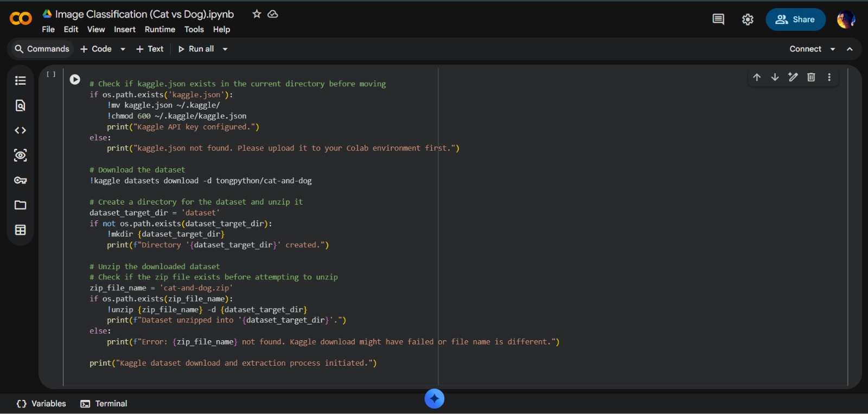Open the settings gear icon
Viewport: 868px width, 414px height.
coord(748,20)
